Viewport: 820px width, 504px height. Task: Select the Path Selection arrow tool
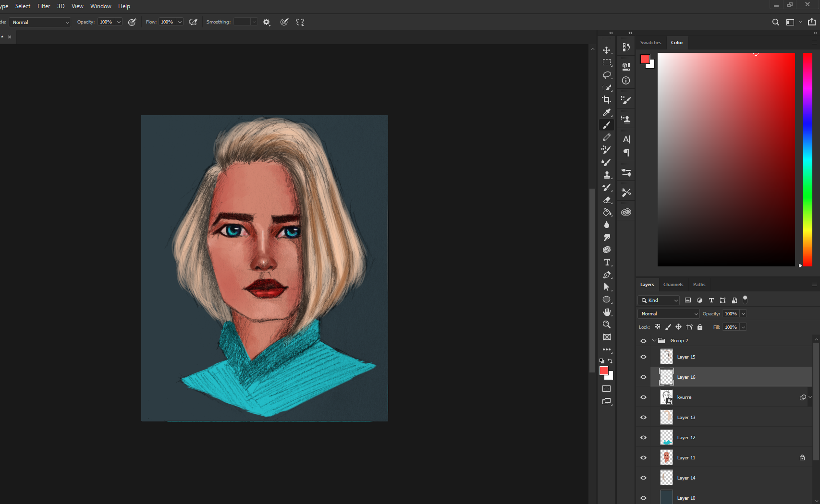point(607,287)
